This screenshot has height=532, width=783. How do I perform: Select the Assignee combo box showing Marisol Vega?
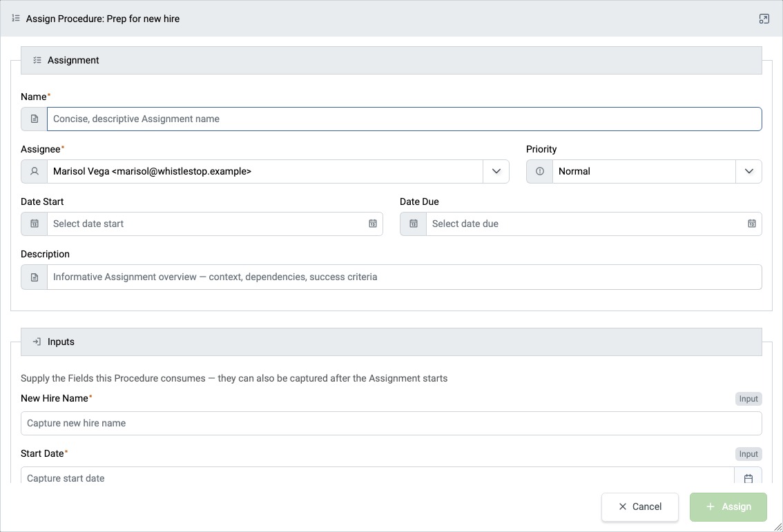265,171
